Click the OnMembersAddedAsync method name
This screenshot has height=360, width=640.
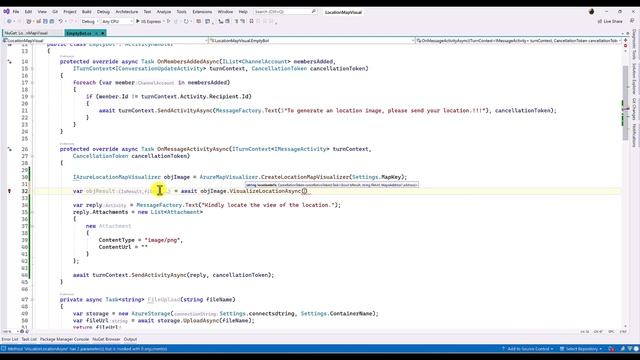point(188,62)
